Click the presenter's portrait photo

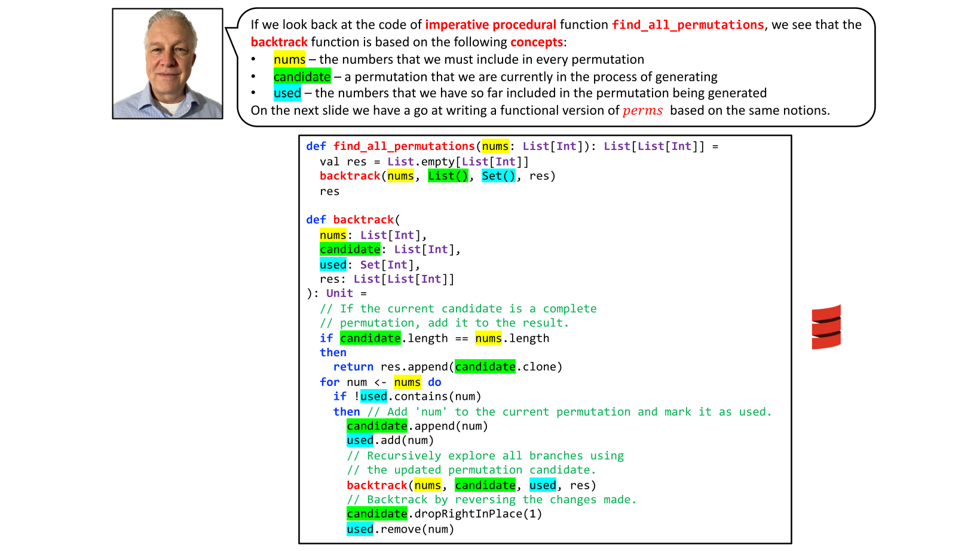tap(167, 63)
